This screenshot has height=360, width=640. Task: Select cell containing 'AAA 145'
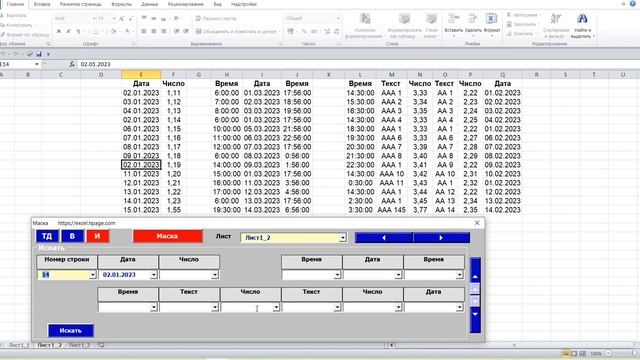391,210
